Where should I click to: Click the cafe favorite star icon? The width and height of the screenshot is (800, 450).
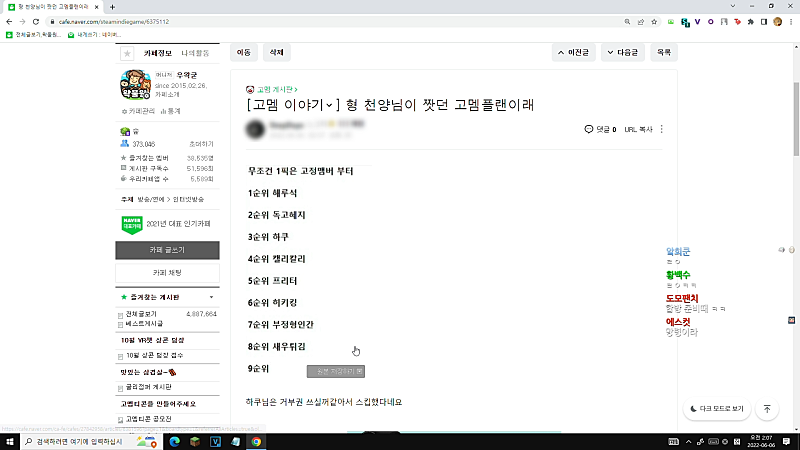pyautogui.click(x=127, y=53)
